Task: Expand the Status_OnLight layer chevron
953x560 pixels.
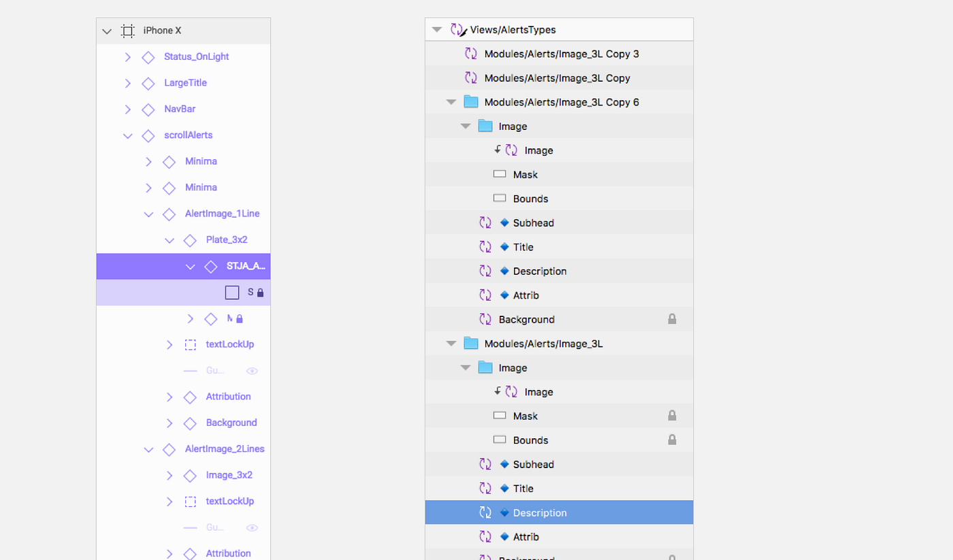Action: coord(127,57)
